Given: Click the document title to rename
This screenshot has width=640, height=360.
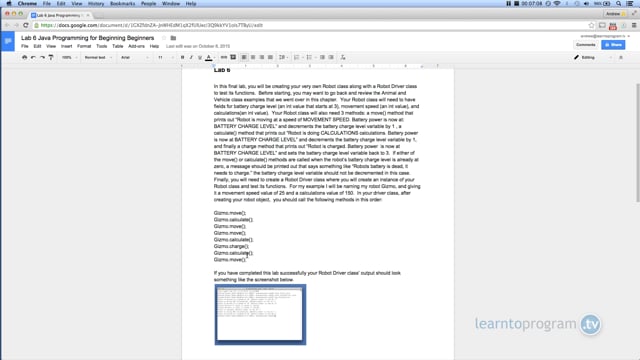Looking at the screenshot, I should tap(88, 38).
